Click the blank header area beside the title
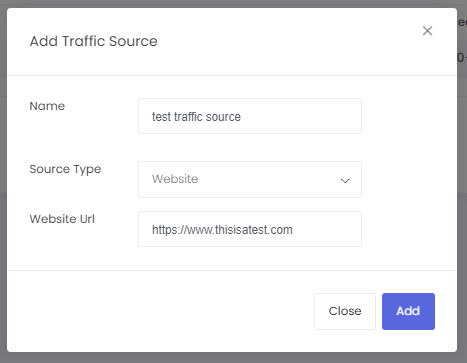 point(287,41)
